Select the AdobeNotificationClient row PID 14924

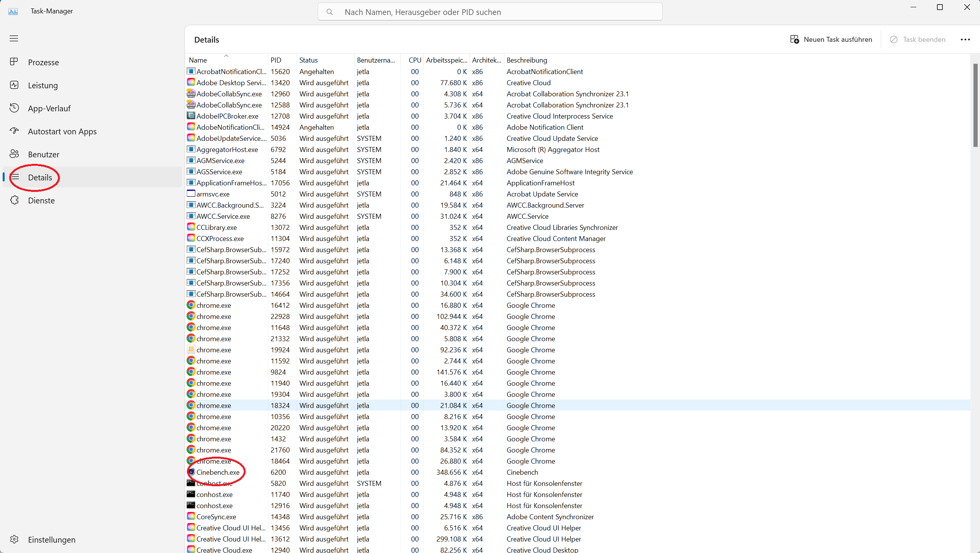(x=578, y=127)
